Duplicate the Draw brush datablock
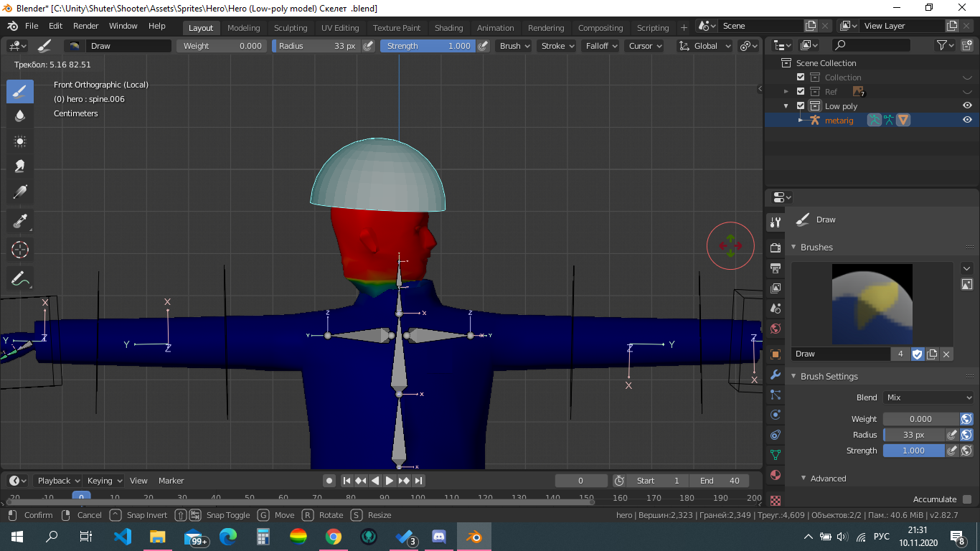 (x=932, y=354)
